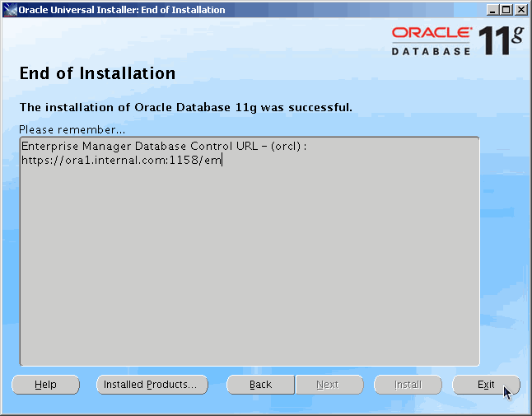The image size is (532, 416).
Task: Click the Please remember... label
Action: [72, 129]
